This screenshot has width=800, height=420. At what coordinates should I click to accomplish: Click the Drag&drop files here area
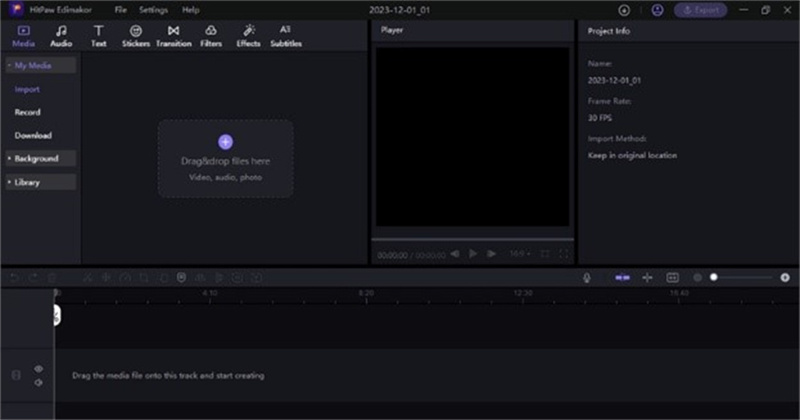(x=226, y=159)
